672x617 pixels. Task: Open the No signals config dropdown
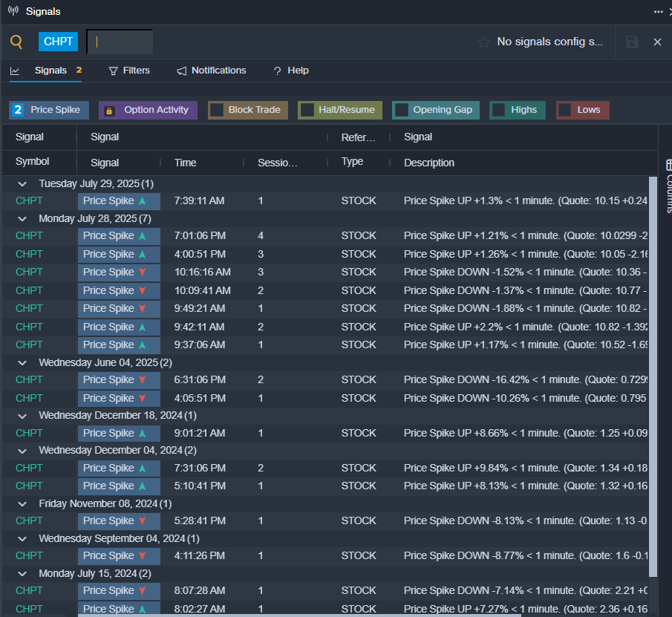549,42
